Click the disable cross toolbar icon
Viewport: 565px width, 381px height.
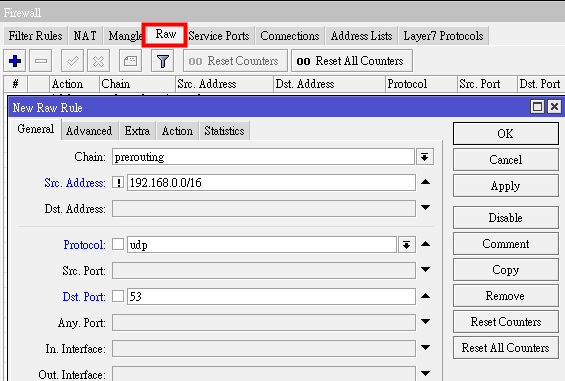98,61
